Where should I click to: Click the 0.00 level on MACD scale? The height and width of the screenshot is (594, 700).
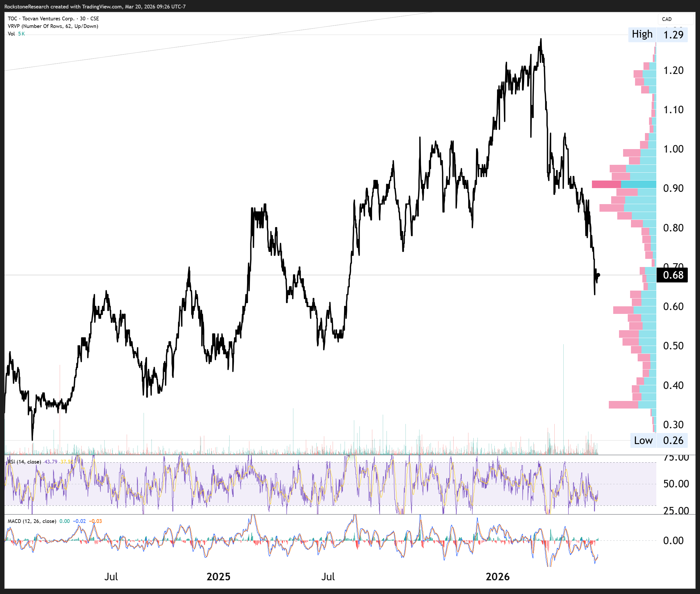(673, 540)
